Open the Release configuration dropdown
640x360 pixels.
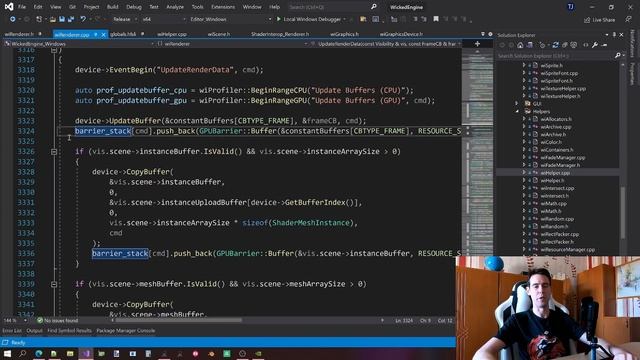pos(125,19)
